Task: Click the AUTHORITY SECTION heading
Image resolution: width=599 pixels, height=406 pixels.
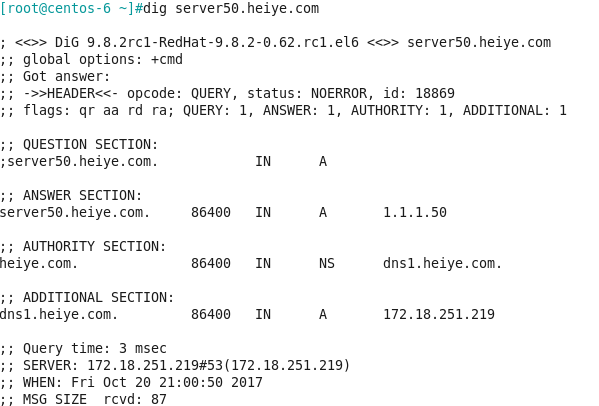Action: (83, 246)
